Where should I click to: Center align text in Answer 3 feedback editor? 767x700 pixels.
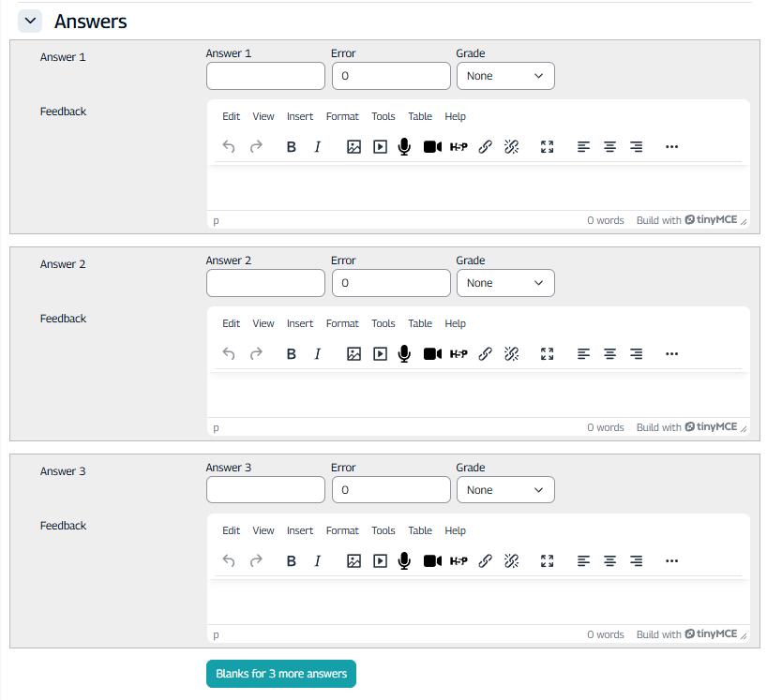pyautogui.click(x=609, y=561)
